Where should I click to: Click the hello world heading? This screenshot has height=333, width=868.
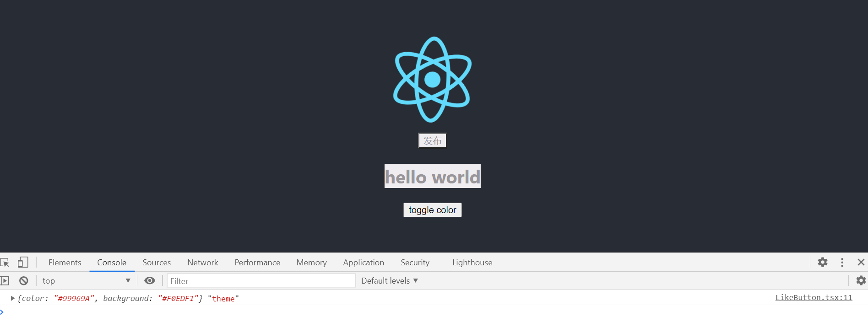tap(433, 176)
